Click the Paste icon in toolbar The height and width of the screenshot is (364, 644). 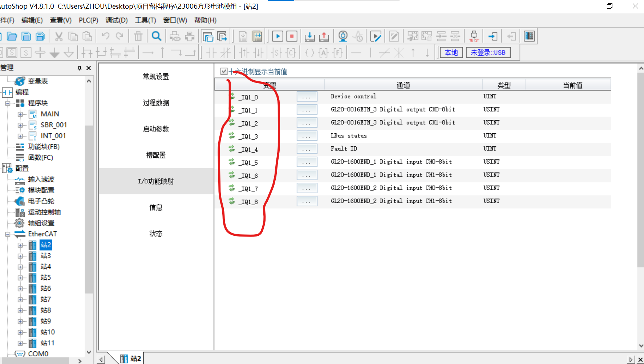tap(87, 36)
